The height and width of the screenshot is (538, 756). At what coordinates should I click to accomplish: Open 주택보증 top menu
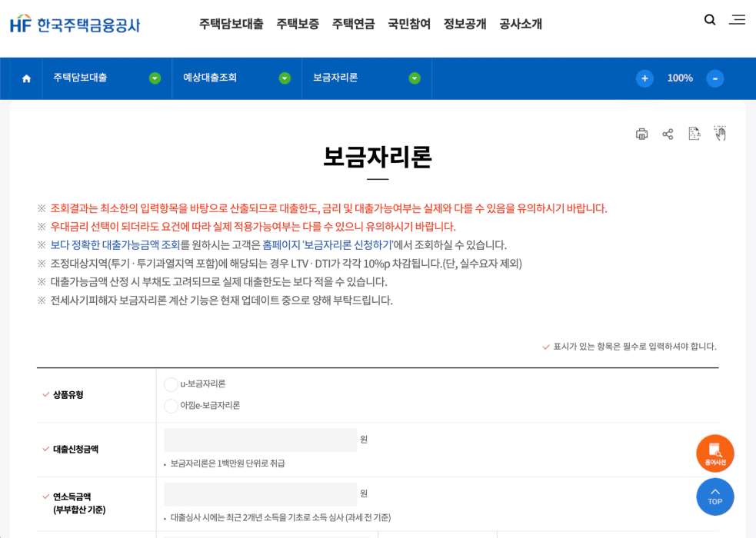pyautogui.click(x=298, y=24)
